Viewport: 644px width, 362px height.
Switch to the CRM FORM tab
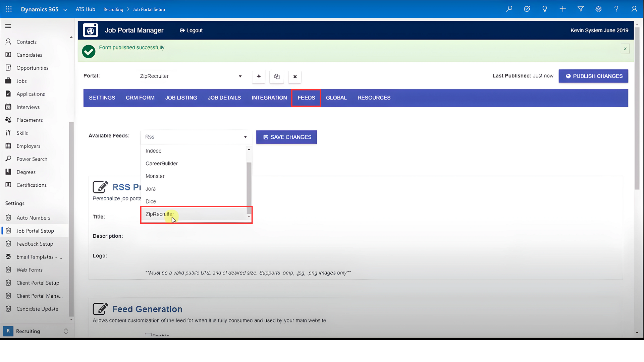click(x=140, y=98)
